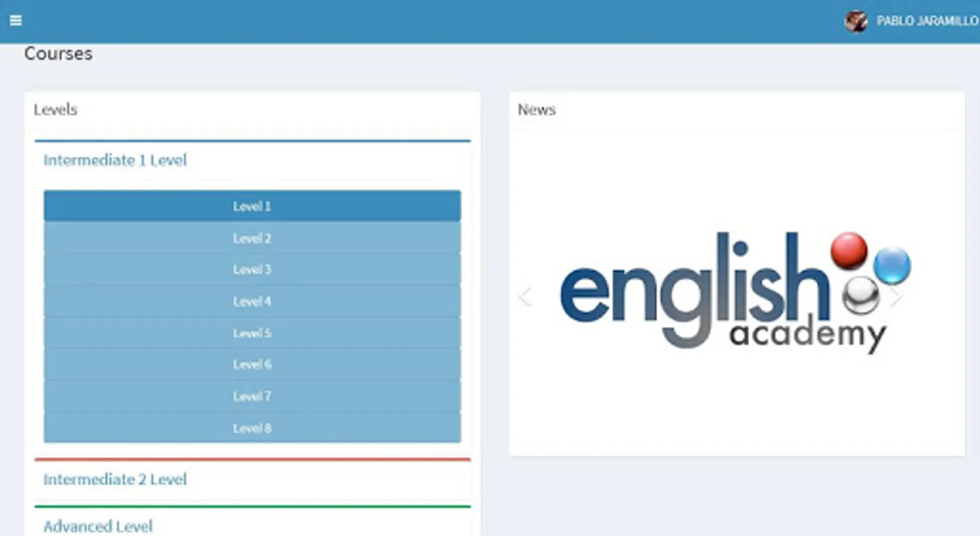Click the Levels panel title
Image resolution: width=980 pixels, height=536 pixels.
click(55, 110)
